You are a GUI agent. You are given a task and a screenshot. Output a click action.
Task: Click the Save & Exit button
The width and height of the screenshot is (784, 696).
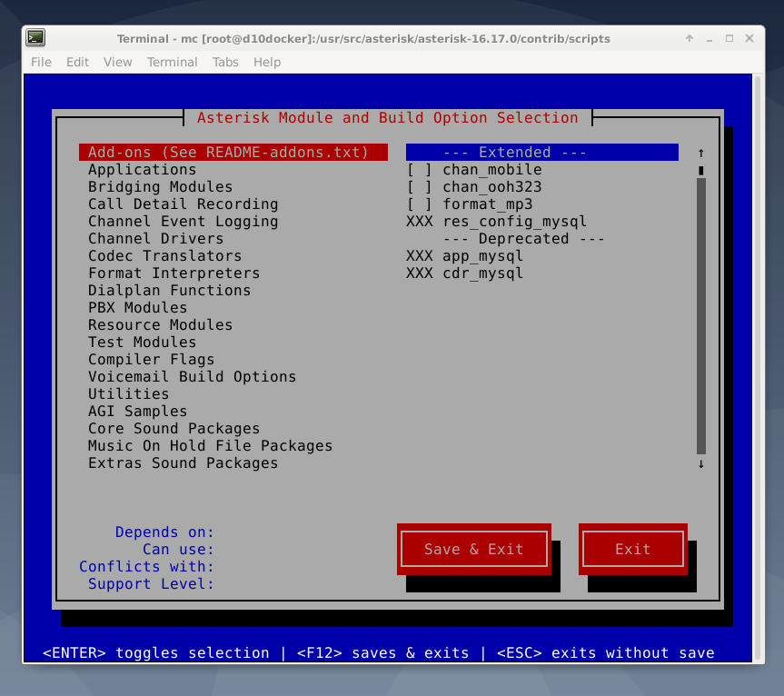click(x=474, y=549)
